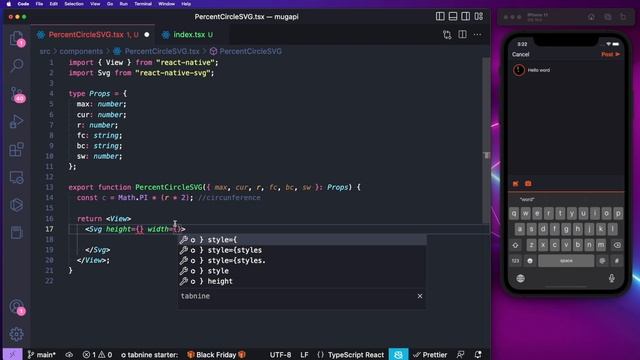640x360 pixels.
Task: Tap the globe icon on simulator keyboard
Action: click(520, 279)
